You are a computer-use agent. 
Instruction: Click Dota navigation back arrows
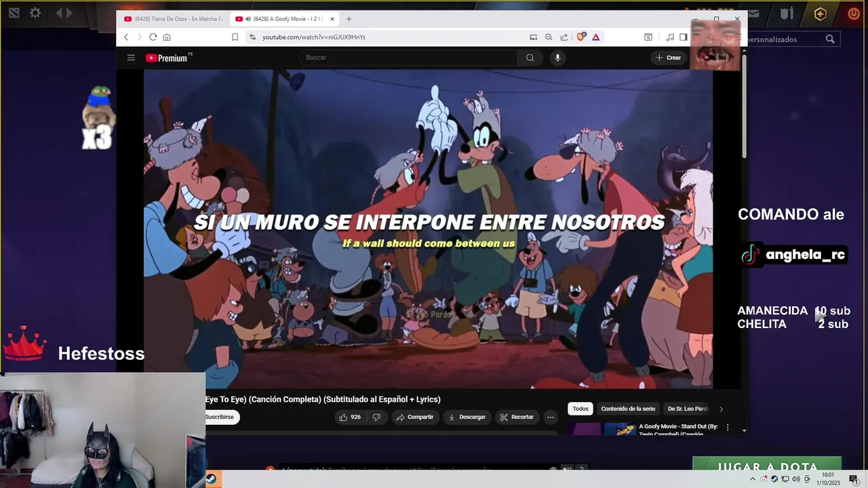(x=64, y=13)
